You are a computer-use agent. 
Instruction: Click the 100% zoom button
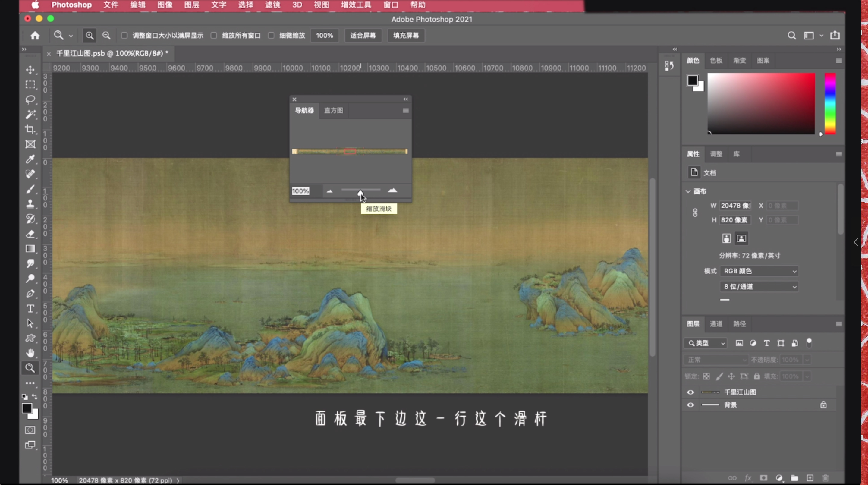325,35
